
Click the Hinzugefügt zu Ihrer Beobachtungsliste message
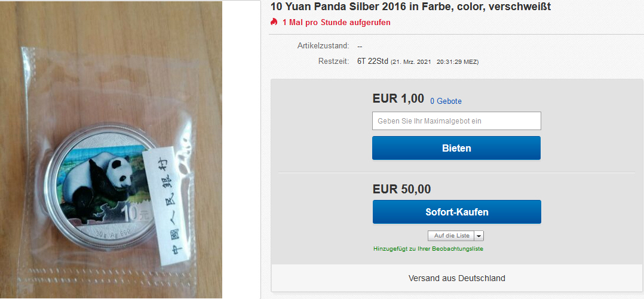pos(428,248)
